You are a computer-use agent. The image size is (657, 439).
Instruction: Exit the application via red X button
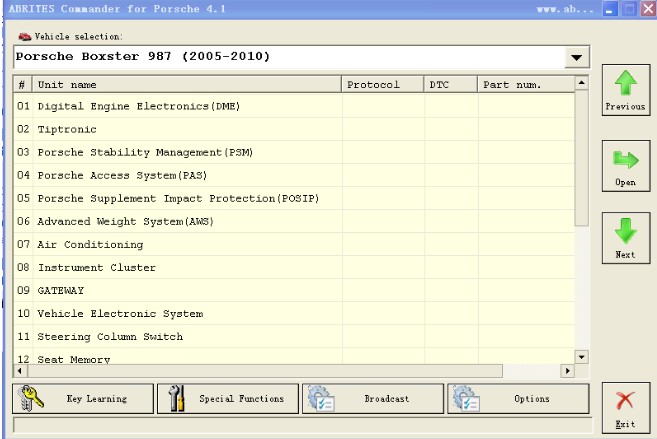(x=626, y=408)
